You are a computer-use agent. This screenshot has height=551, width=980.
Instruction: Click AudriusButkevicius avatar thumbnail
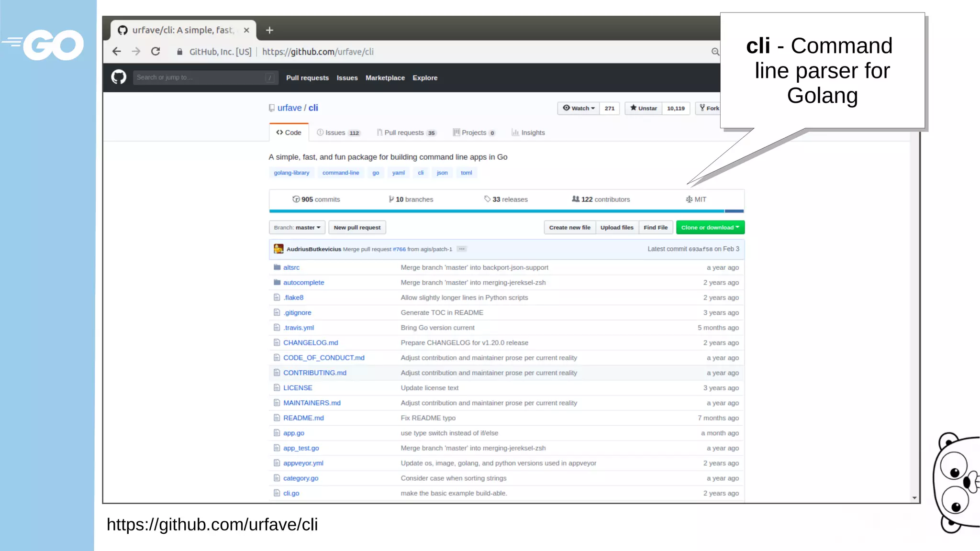click(x=278, y=249)
